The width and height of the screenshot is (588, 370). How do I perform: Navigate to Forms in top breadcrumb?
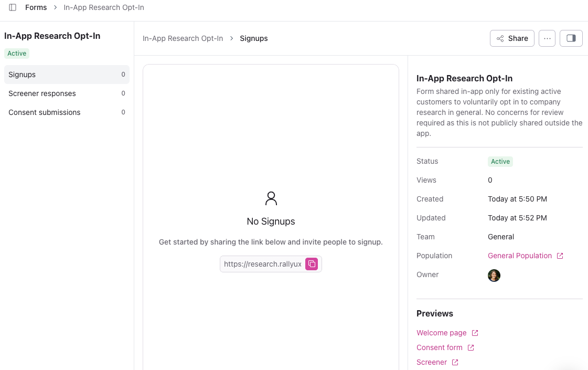click(36, 7)
